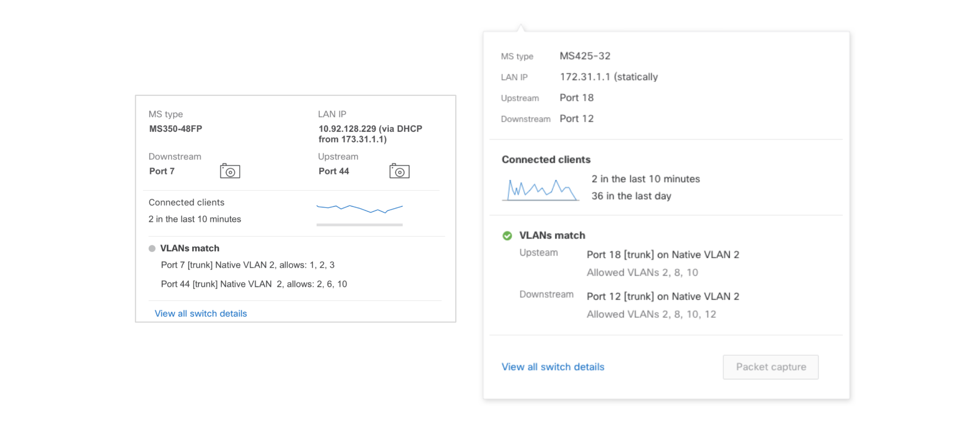The width and height of the screenshot is (980, 448).
Task: Click 'Allowed VLANs 2, 8, 10' text
Action: click(x=642, y=272)
